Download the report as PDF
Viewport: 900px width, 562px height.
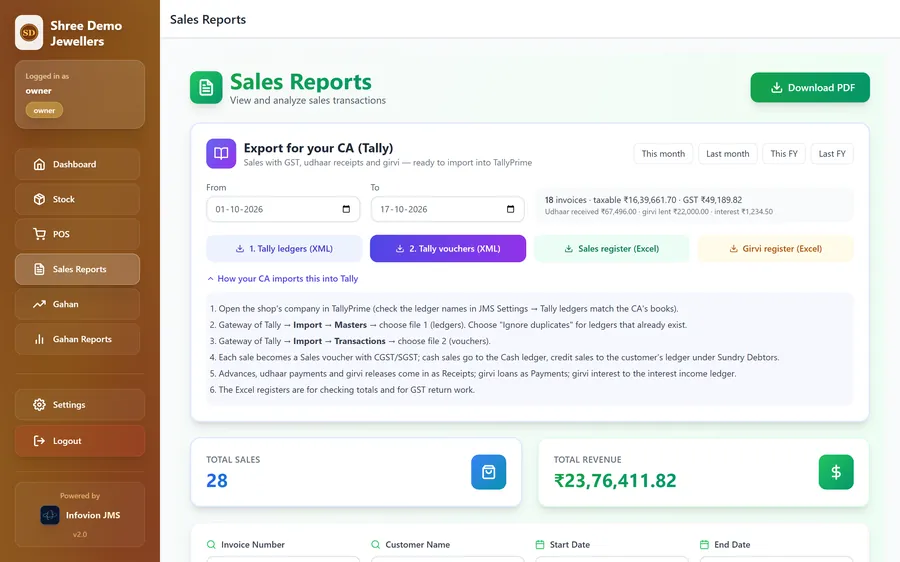point(810,87)
